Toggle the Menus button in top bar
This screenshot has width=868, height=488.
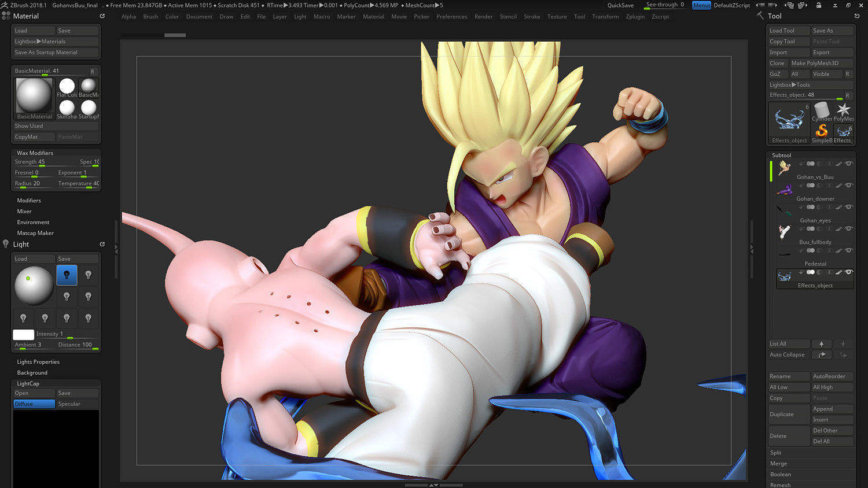(x=701, y=5)
